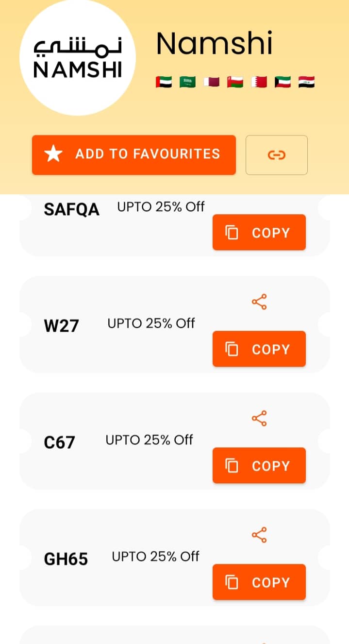Select the Iraq flag icon

(306, 82)
